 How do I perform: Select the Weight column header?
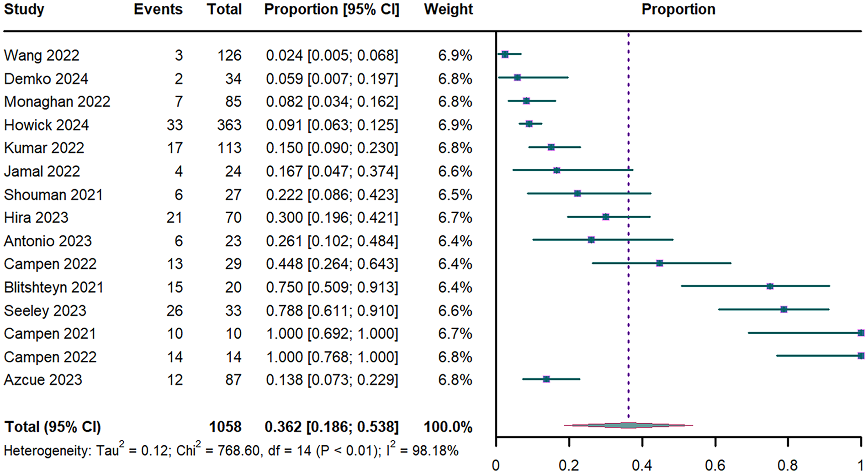pyautogui.click(x=448, y=10)
